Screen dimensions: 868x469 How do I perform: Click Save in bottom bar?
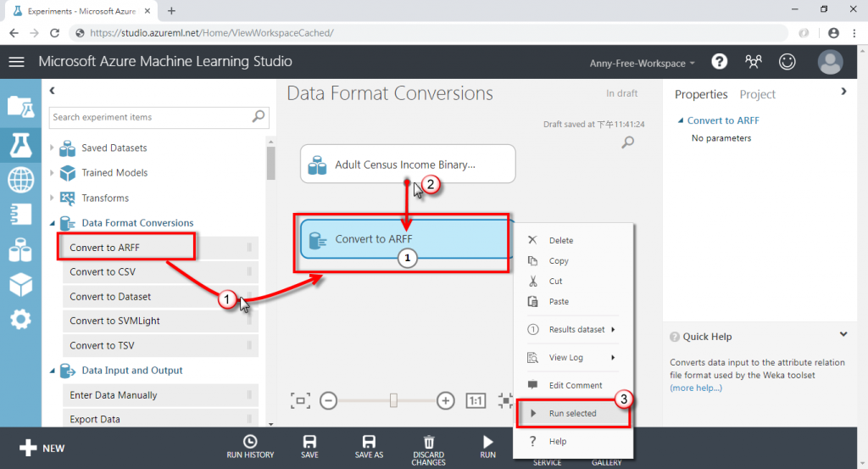click(x=309, y=448)
